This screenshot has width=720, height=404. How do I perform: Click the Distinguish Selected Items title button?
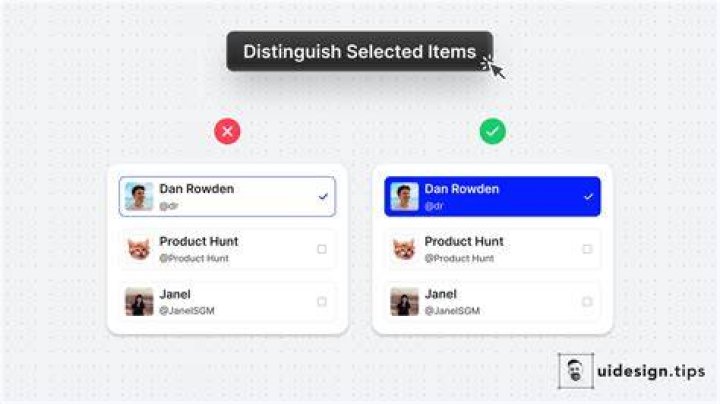(x=360, y=51)
